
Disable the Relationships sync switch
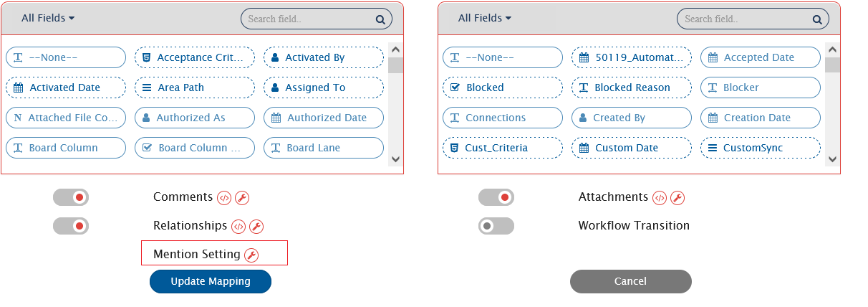(71, 226)
